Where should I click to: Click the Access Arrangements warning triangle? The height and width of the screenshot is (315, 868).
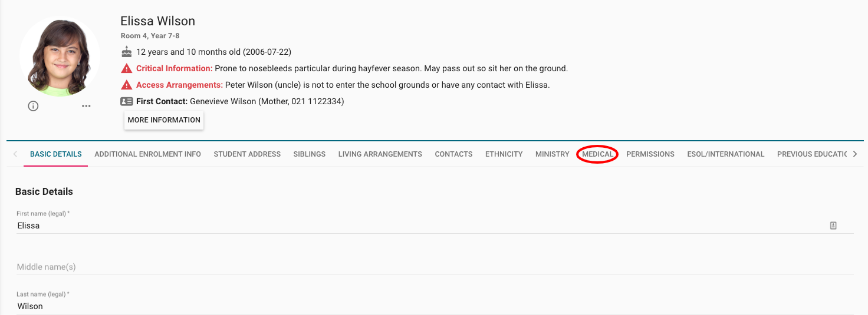126,85
